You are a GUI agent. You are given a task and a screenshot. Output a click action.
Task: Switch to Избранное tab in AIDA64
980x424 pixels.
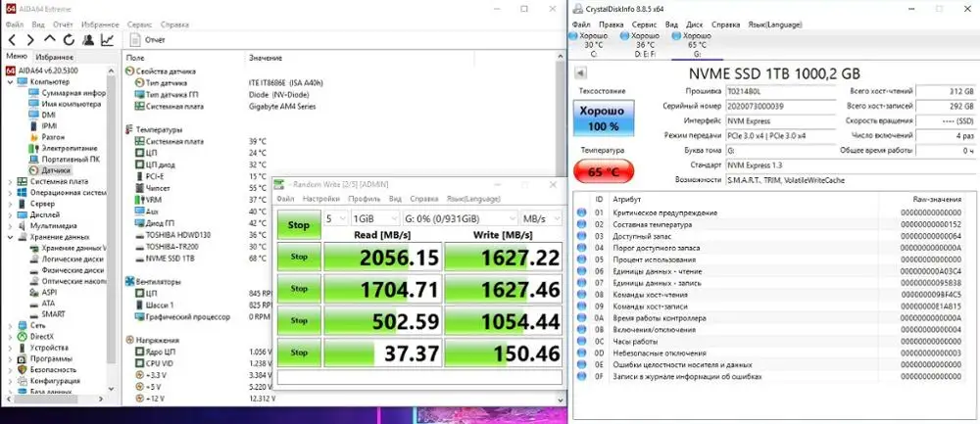coord(54,57)
